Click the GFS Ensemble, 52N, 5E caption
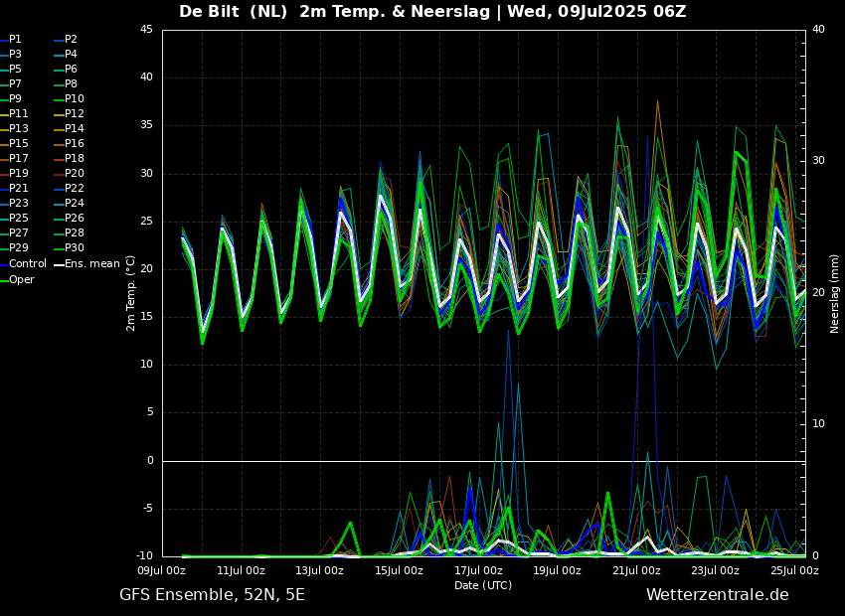Image resolution: width=845 pixels, height=616 pixels. pos(212,595)
